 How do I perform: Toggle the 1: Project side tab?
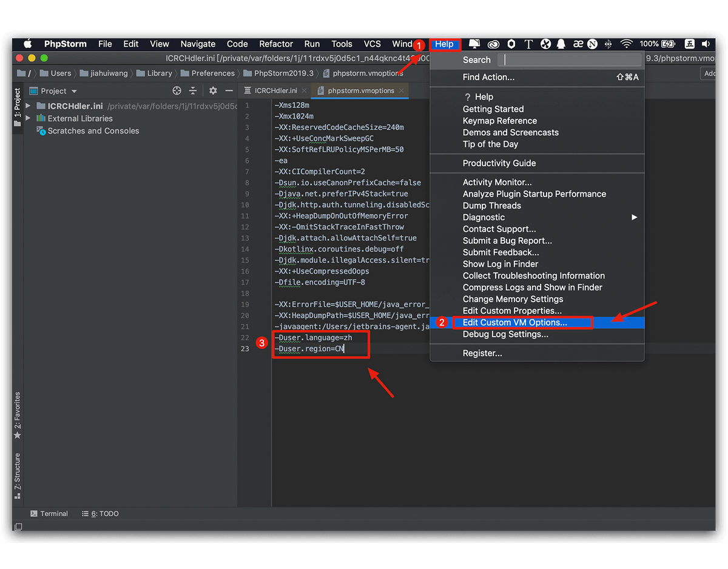[17, 107]
